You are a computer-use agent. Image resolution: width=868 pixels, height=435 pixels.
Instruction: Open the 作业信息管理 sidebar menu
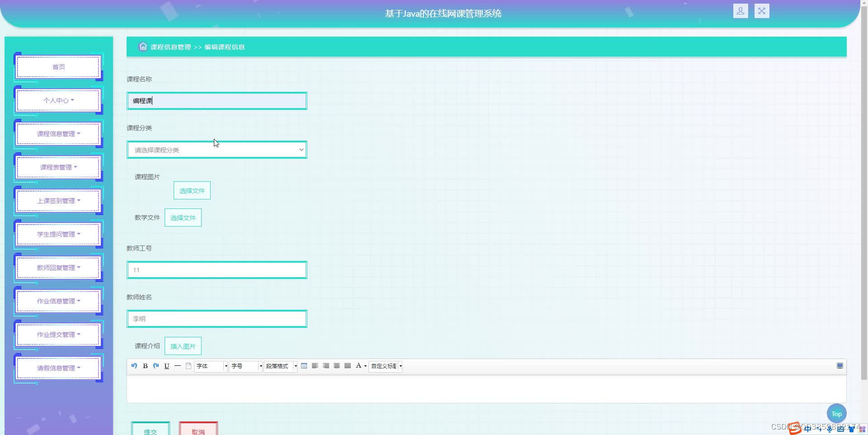(x=58, y=301)
